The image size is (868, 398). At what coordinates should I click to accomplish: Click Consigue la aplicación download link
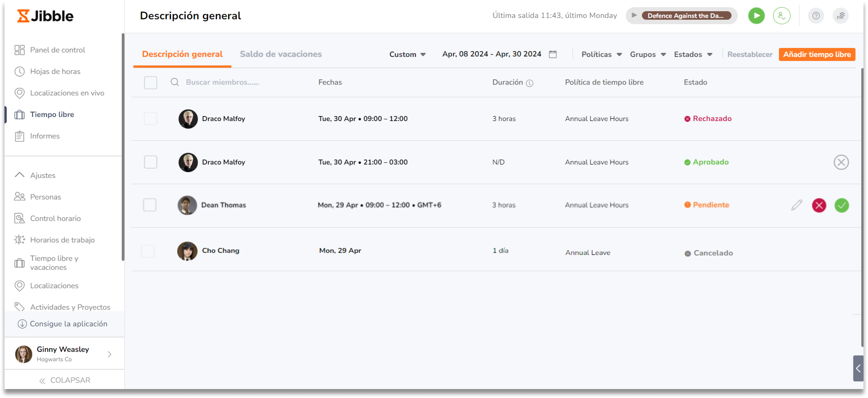tap(63, 324)
